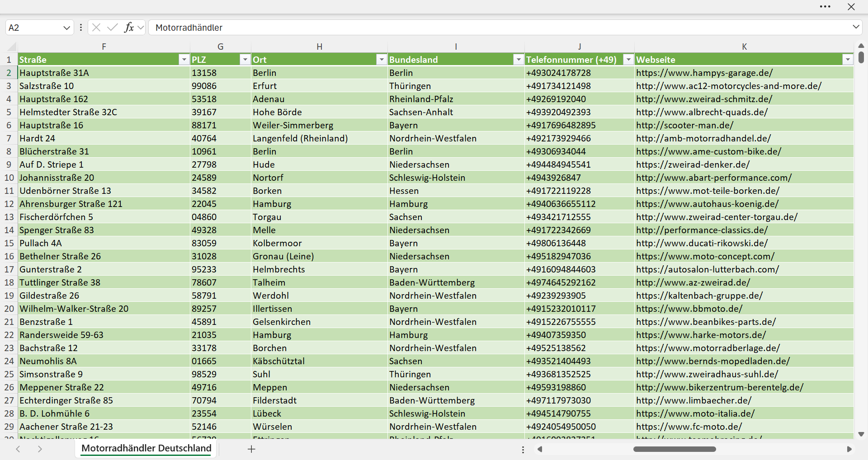Select column G header
The image size is (868, 460).
[221, 47]
